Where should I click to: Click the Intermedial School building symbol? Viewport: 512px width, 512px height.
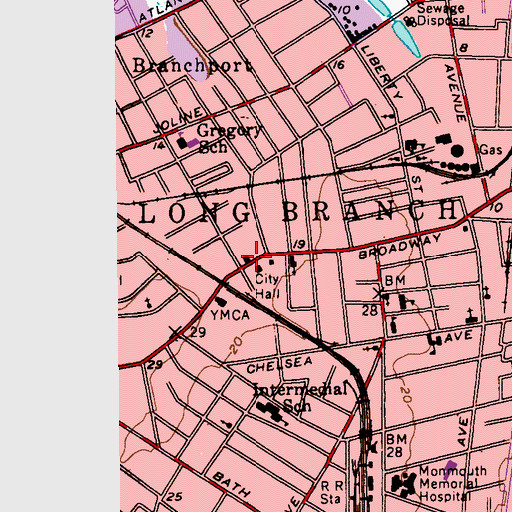click(271, 412)
